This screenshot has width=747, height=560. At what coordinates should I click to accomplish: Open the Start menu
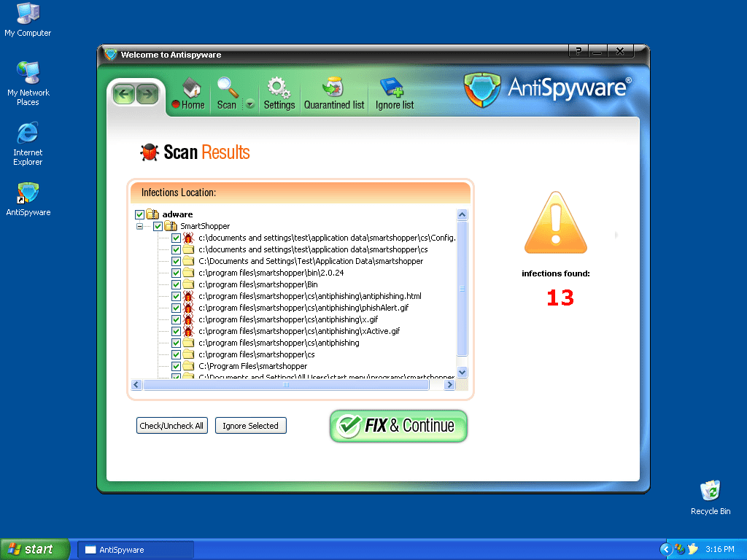(34, 548)
